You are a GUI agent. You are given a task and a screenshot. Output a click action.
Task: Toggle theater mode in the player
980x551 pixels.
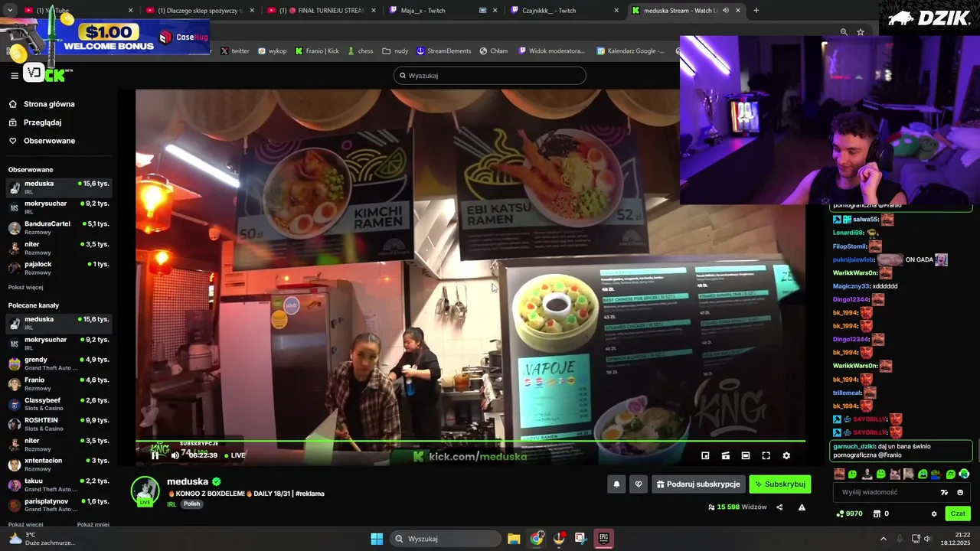[x=746, y=455]
